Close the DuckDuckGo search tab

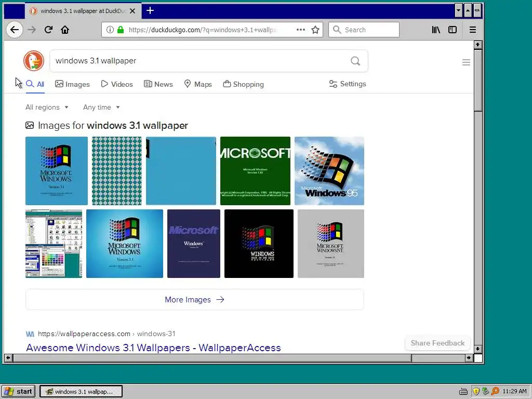coord(132,11)
